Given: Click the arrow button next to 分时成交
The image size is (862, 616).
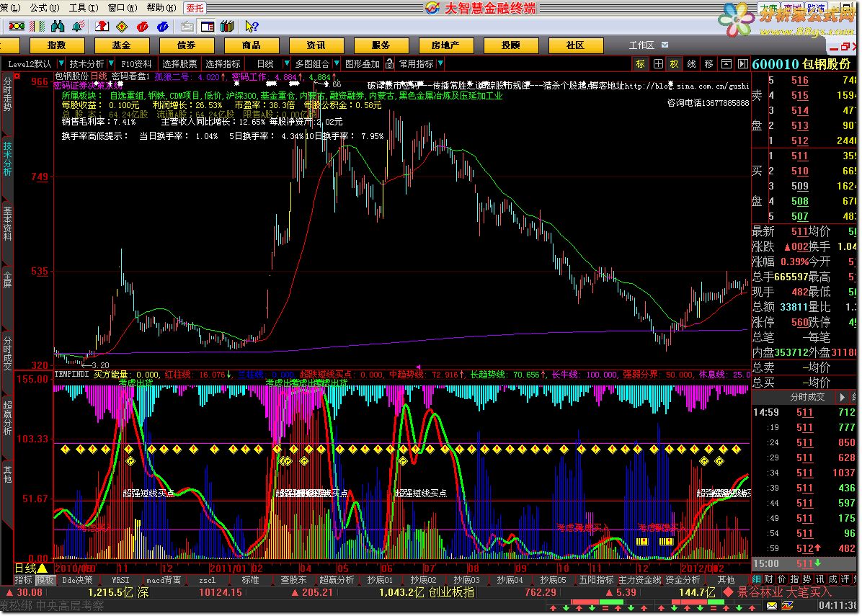Looking at the screenshot, I should click(842, 397).
